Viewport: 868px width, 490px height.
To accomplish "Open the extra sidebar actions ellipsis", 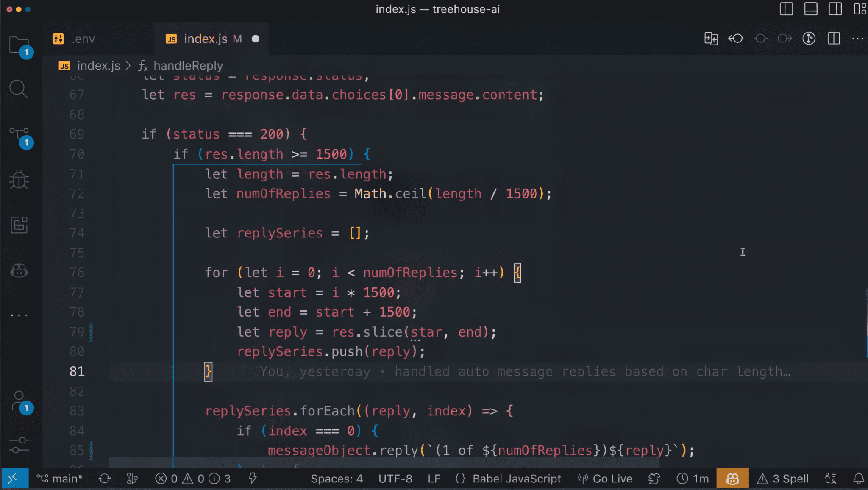I will point(19,314).
